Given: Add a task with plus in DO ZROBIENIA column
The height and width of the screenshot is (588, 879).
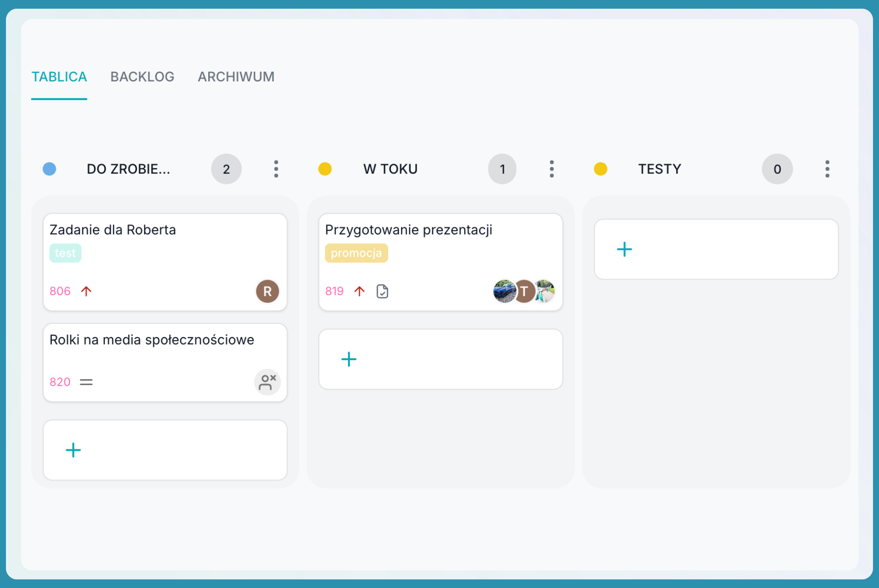Looking at the screenshot, I should [x=73, y=450].
